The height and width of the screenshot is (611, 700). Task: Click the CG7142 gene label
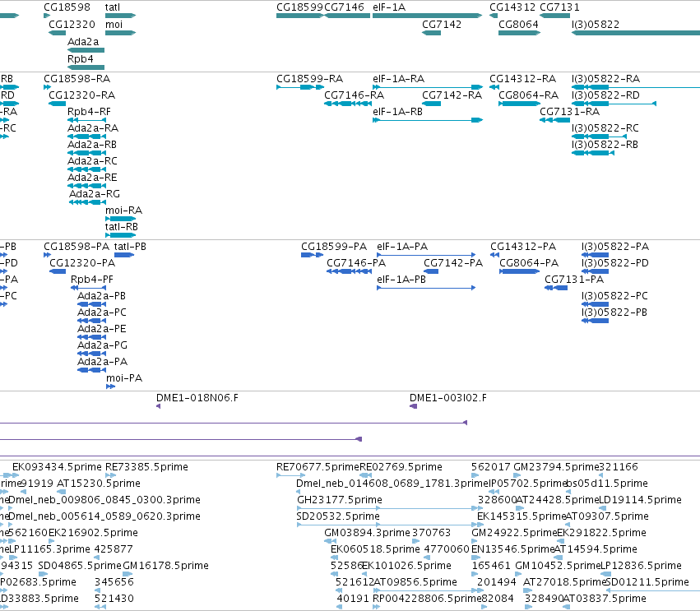[442, 25]
